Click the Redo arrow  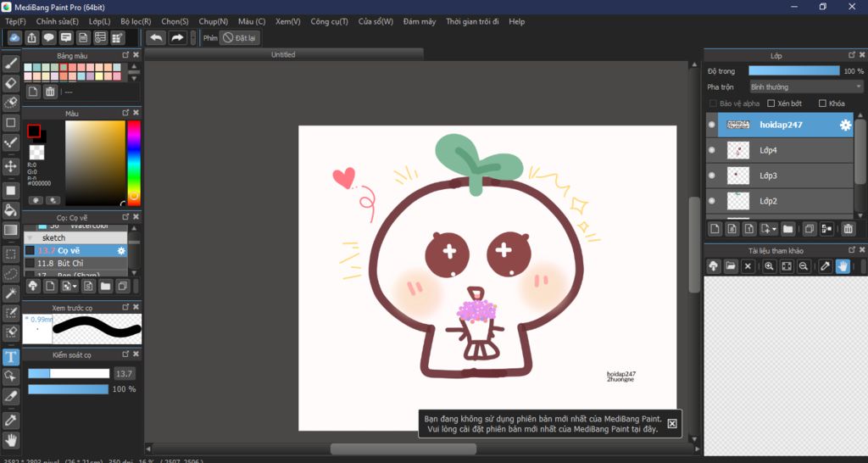pos(177,37)
